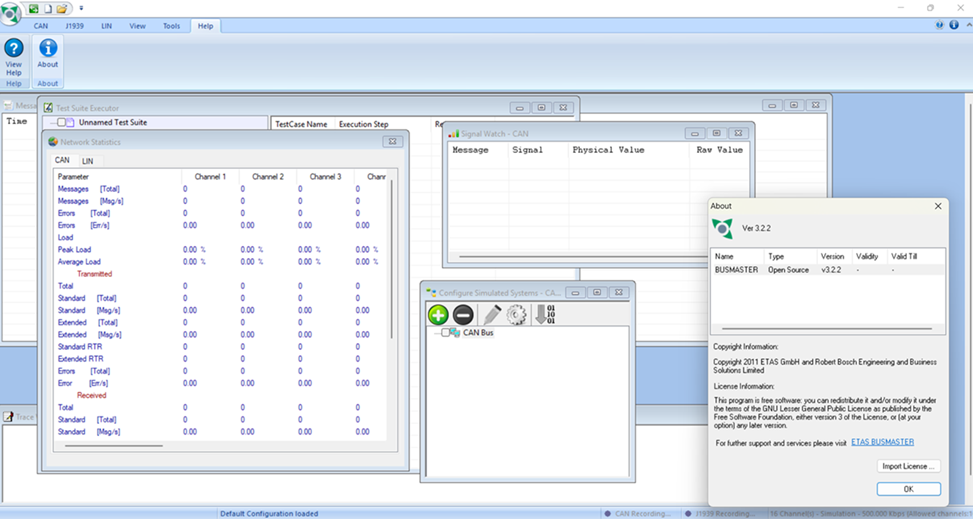Image resolution: width=973 pixels, height=519 pixels.
Task: Minimize the main BUSMASTER application window
Action: [x=901, y=7]
